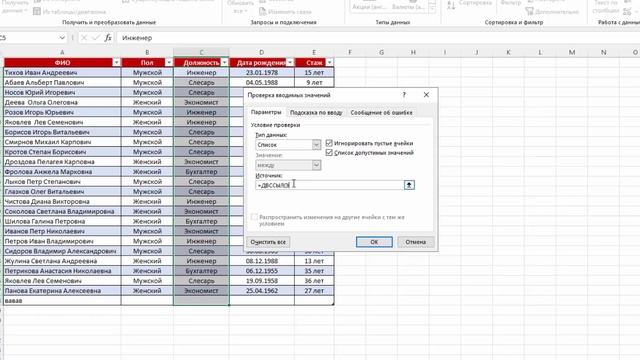This screenshot has width=640, height=360.
Task: Switch to the Параметры tab
Action: point(266,112)
